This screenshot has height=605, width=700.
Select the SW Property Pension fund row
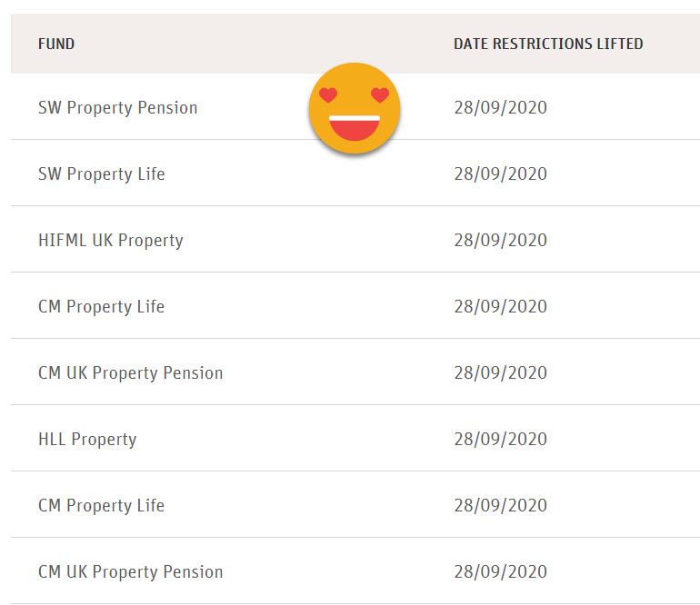tap(355, 106)
